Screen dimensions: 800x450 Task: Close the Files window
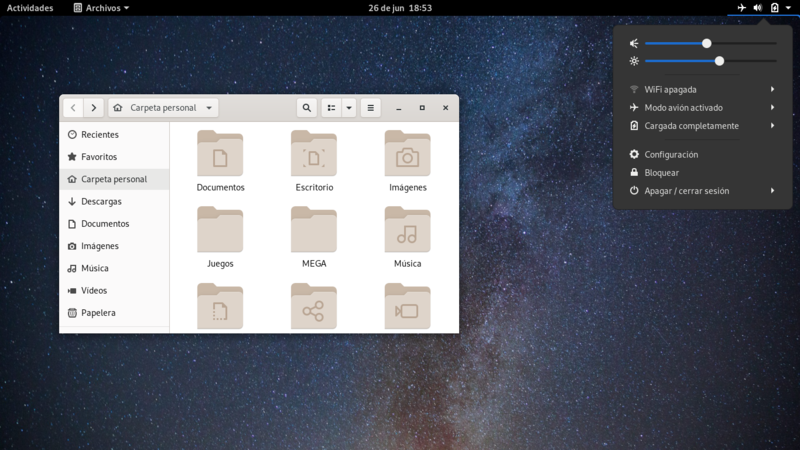[445, 108]
